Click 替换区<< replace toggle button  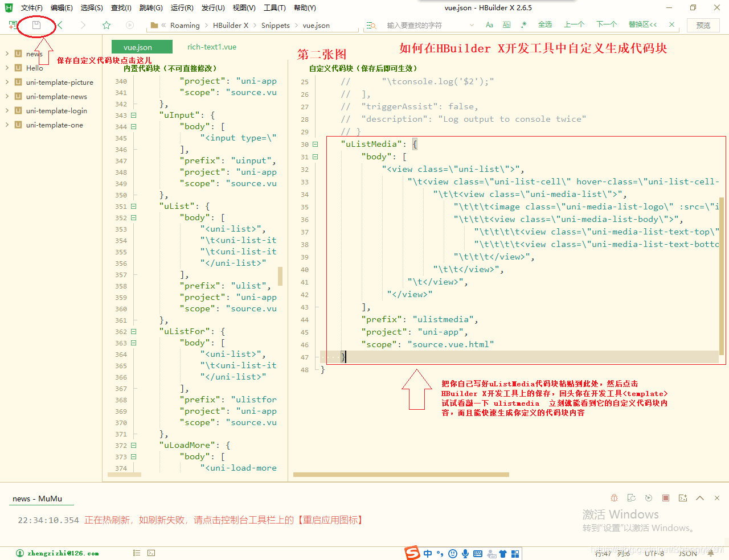click(x=643, y=24)
